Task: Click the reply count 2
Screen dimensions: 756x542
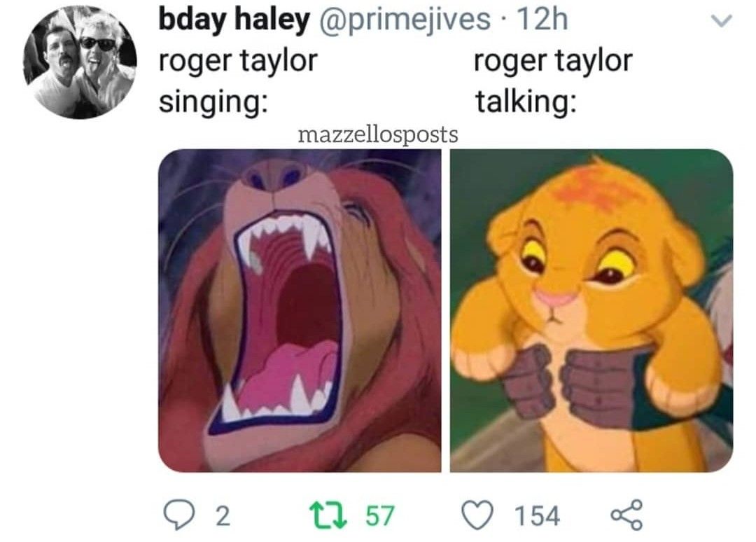Action: [x=222, y=515]
